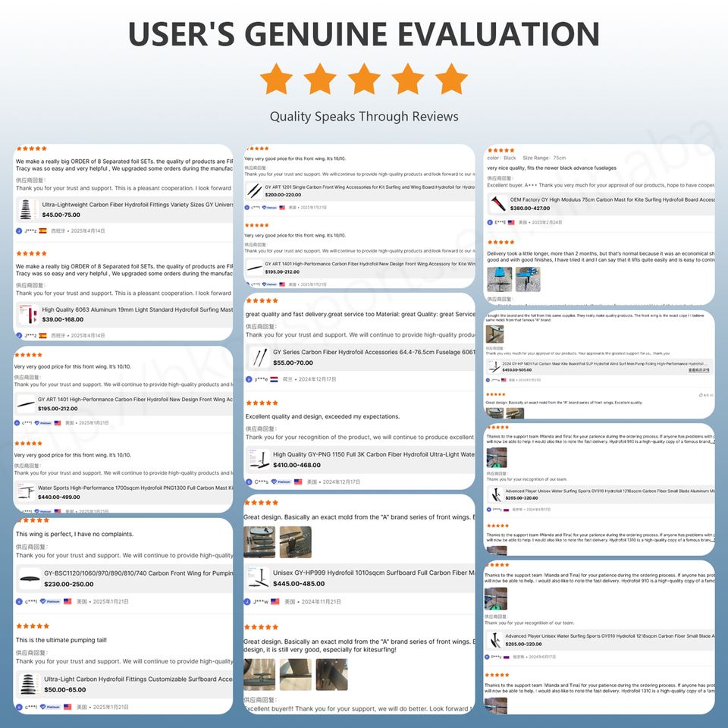The height and width of the screenshot is (728, 728).
Task: Click the $440.00-499.00 product thumbnail
Action: click(25, 492)
